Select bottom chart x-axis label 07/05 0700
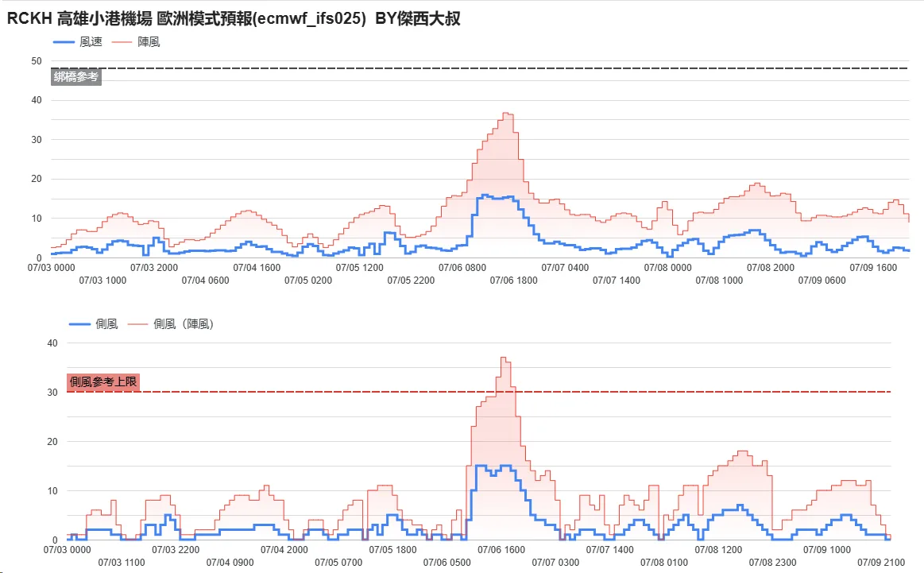 [338, 563]
